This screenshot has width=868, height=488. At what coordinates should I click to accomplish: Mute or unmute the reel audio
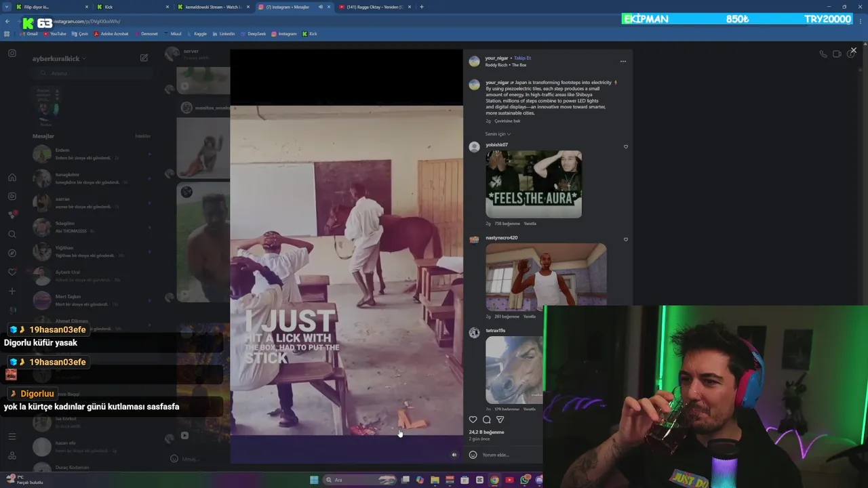(x=454, y=455)
